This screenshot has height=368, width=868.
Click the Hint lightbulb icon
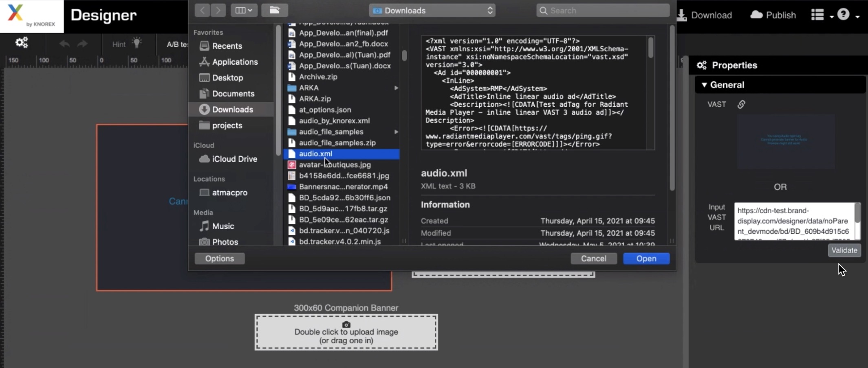137,43
